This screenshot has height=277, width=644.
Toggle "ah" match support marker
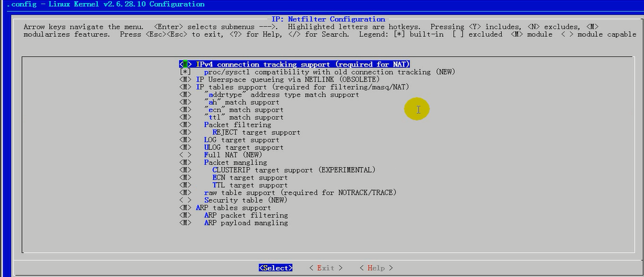point(185,102)
